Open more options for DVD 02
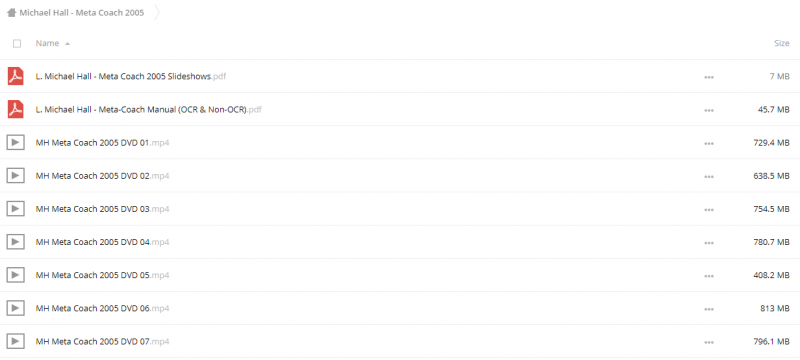This screenshot has width=800, height=360. [x=709, y=176]
